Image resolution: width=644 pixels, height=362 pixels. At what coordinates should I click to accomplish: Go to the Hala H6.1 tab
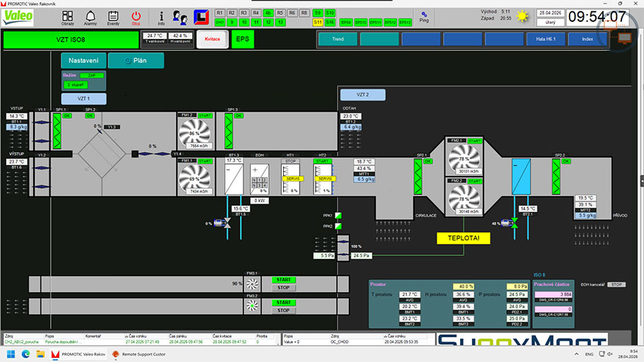(546, 39)
